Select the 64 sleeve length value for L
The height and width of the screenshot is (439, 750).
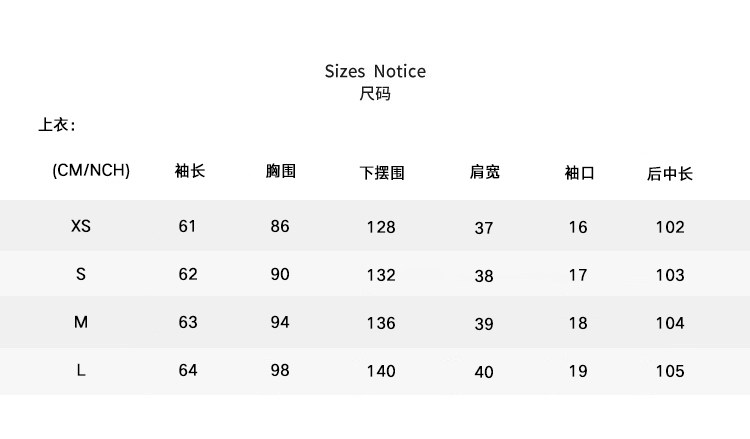coord(188,370)
